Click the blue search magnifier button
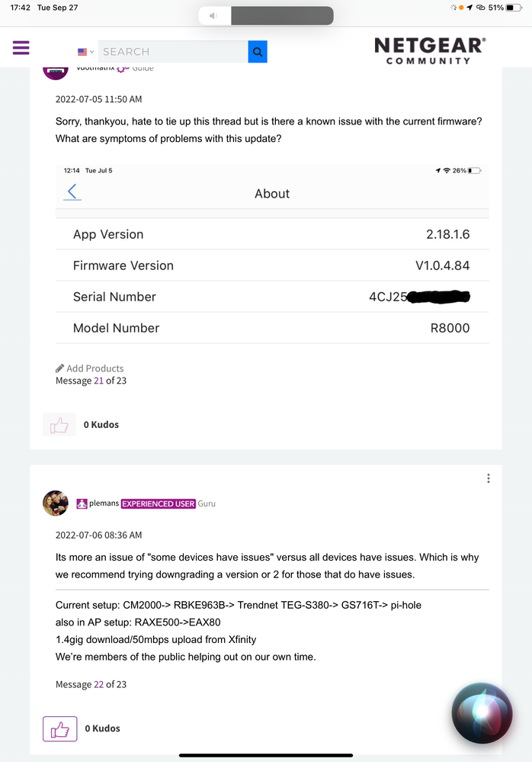Image resolution: width=532 pixels, height=762 pixels. click(x=258, y=52)
